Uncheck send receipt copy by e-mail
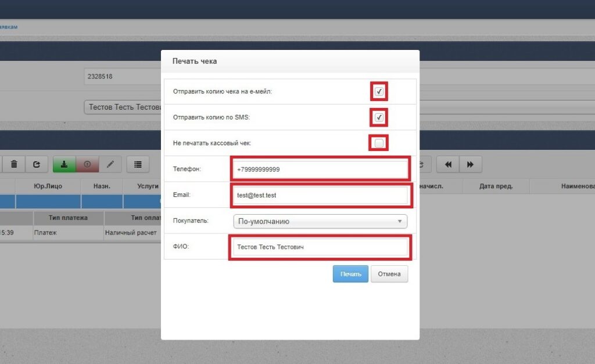This screenshot has width=595, height=364. coord(379,91)
